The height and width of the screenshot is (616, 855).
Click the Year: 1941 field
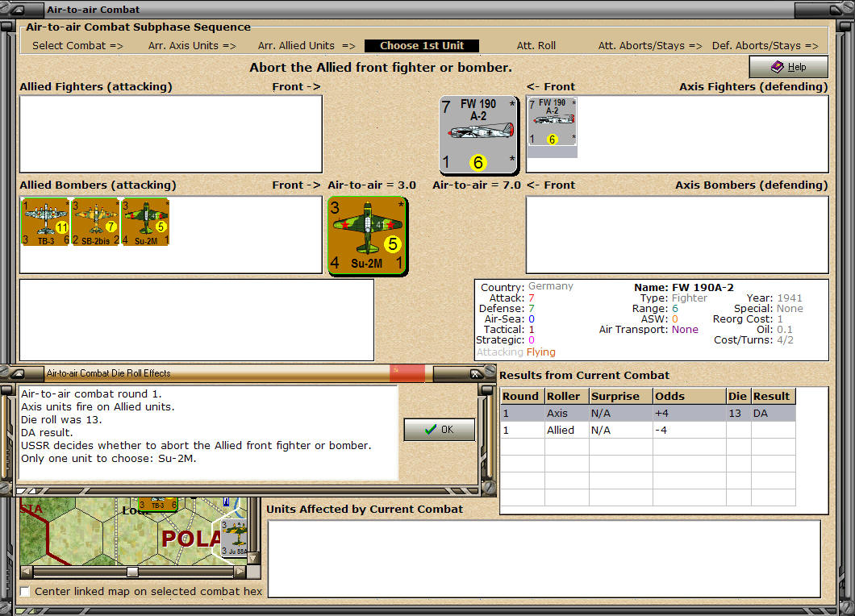[774, 298]
